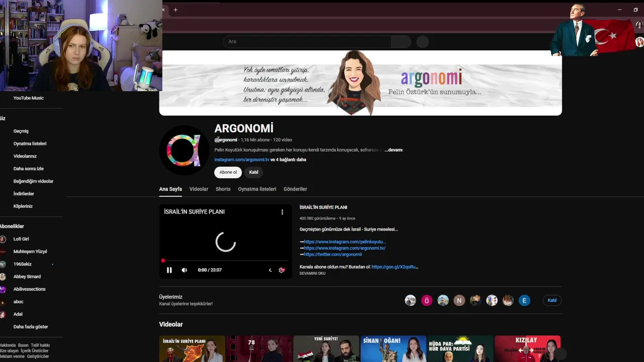Open 196Sekiz channel avatar
644x362 pixels.
[3, 264]
